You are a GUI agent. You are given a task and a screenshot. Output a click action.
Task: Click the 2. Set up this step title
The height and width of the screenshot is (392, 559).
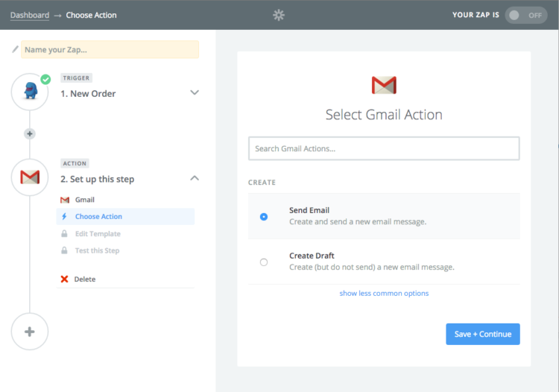(x=98, y=179)
